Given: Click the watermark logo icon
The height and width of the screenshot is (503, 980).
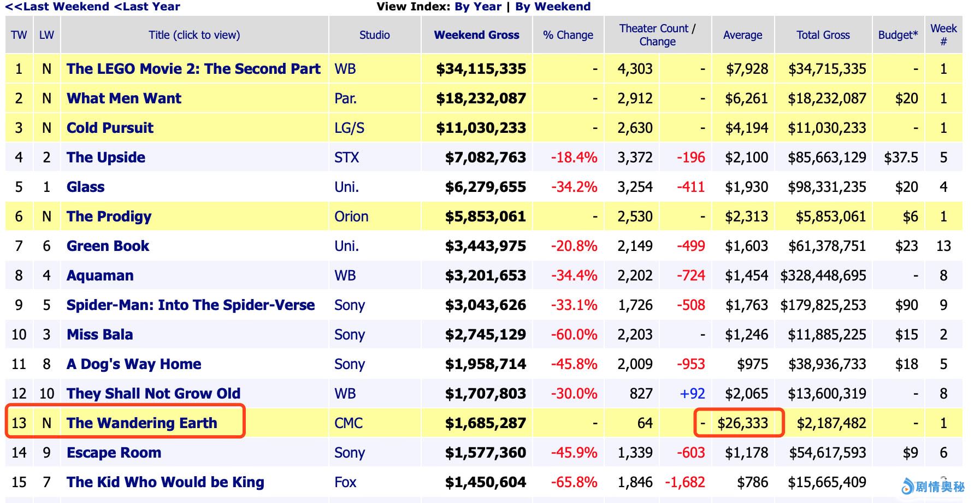Looking at the screenshot, I should (907, 486).
